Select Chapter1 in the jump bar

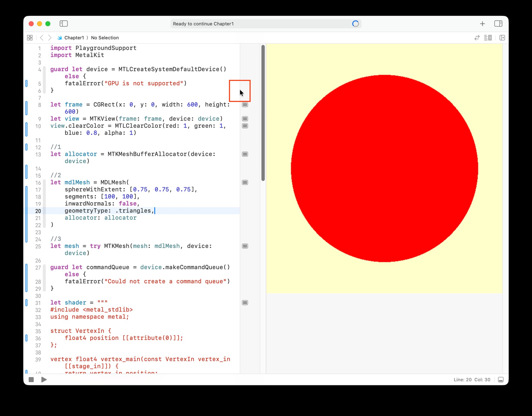click(x=74, y=38)
